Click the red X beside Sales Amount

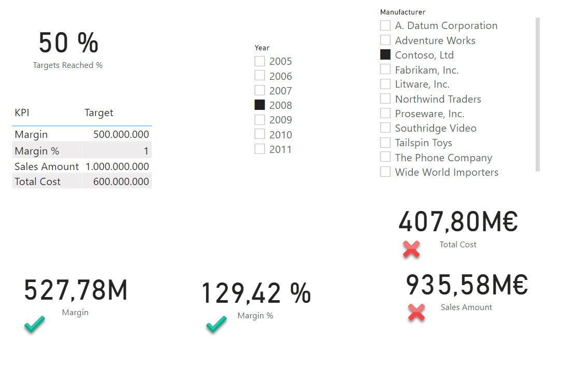click(417, 312)
